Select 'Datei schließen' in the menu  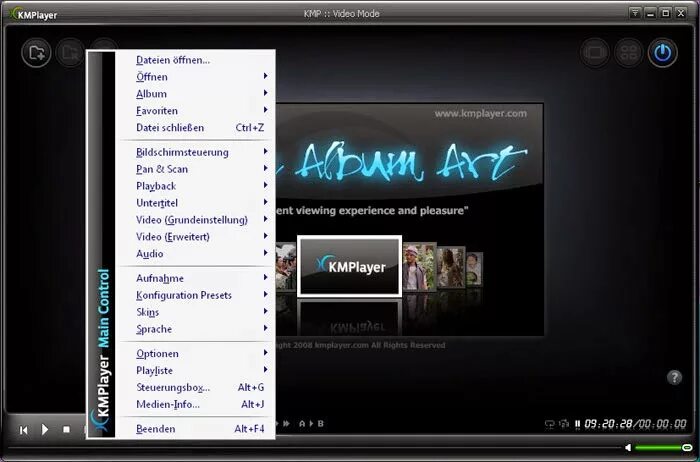196,128
